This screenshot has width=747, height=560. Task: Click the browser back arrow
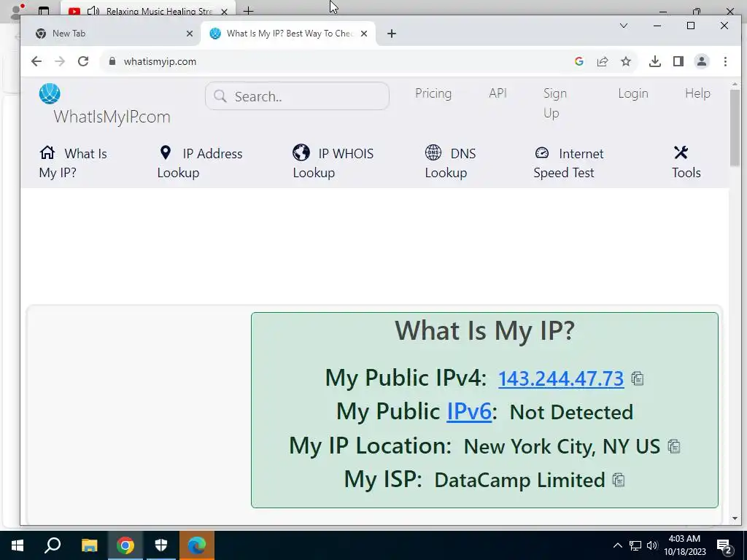[x=36, y=61]
